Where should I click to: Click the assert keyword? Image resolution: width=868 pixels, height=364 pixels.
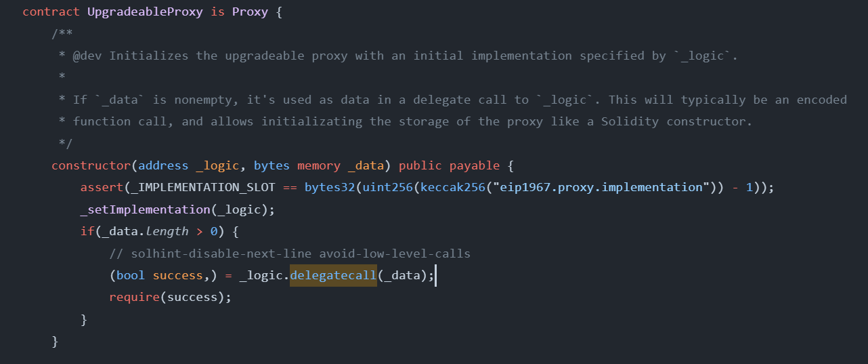[99, 188]
